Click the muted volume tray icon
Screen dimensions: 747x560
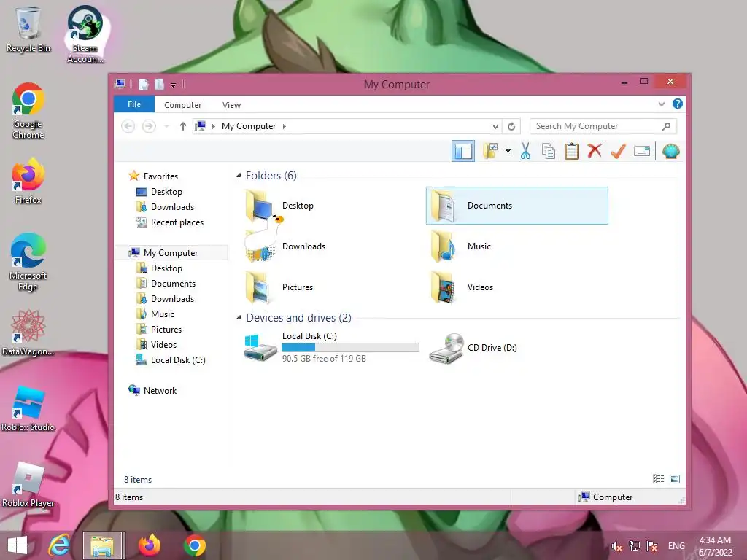point(617,546)
